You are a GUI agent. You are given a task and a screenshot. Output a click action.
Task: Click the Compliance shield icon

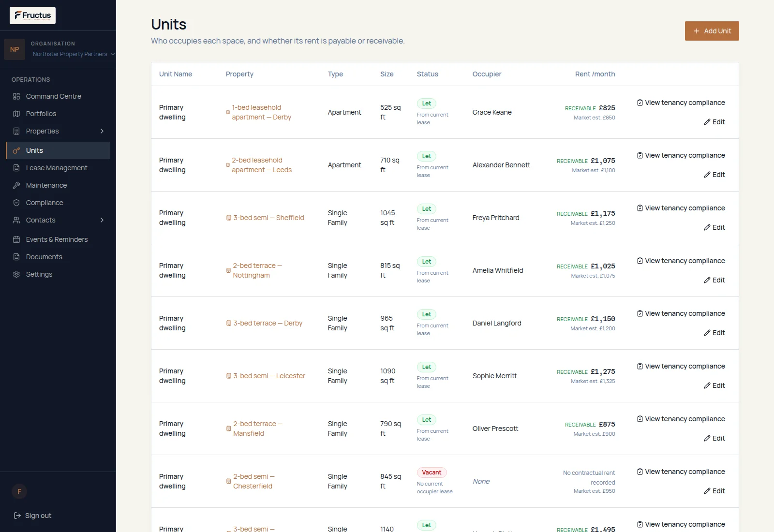(x=16, y=203)
